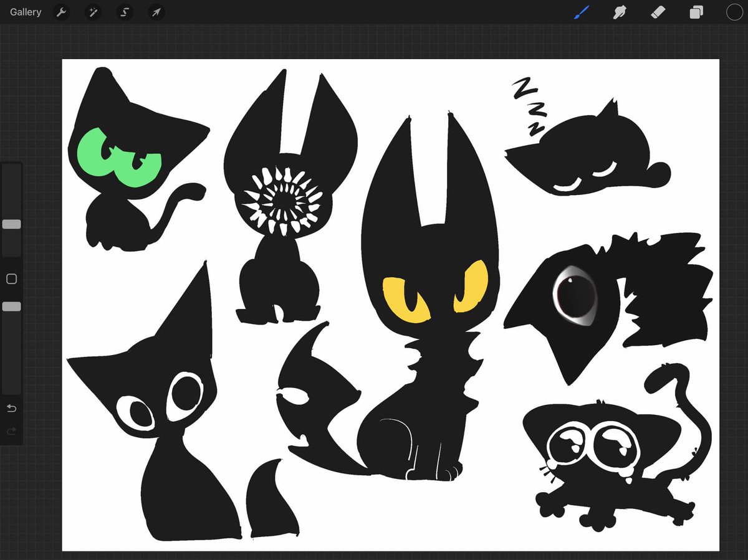Open the Actions wrench menu
The height and width of the screenshot is (560, 748).
pyautogui.click(x=62, y=12)
